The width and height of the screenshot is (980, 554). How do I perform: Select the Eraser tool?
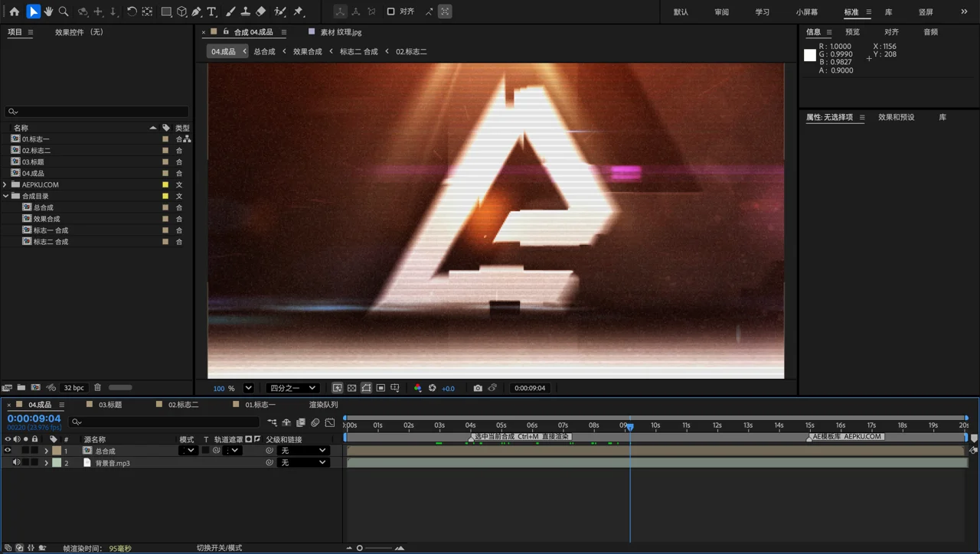click(261, 11)
